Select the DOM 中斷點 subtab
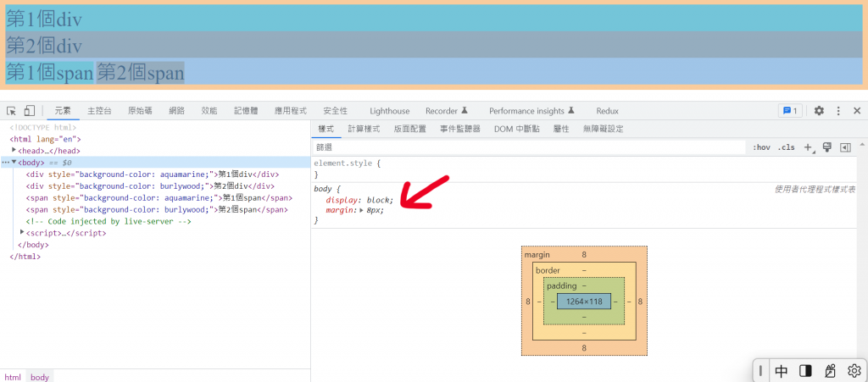The width and height of the screenshot is (868, 382). click(517, 129)
